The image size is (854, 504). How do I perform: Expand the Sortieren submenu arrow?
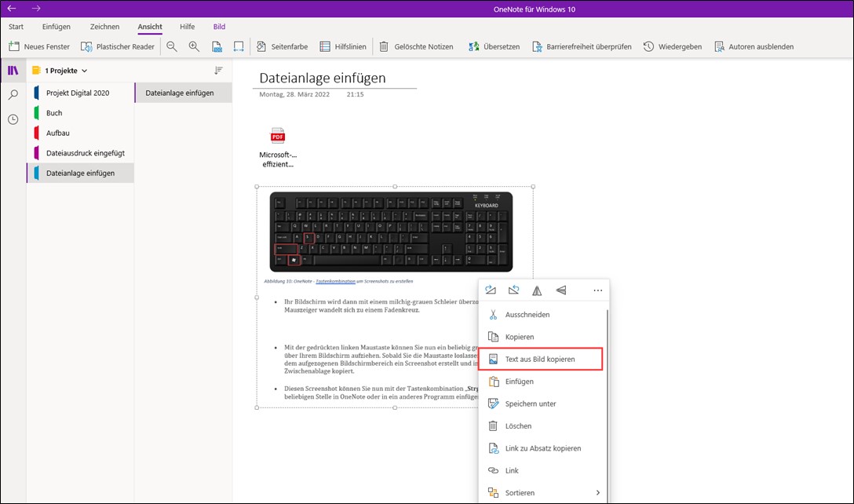pos(598,493)
